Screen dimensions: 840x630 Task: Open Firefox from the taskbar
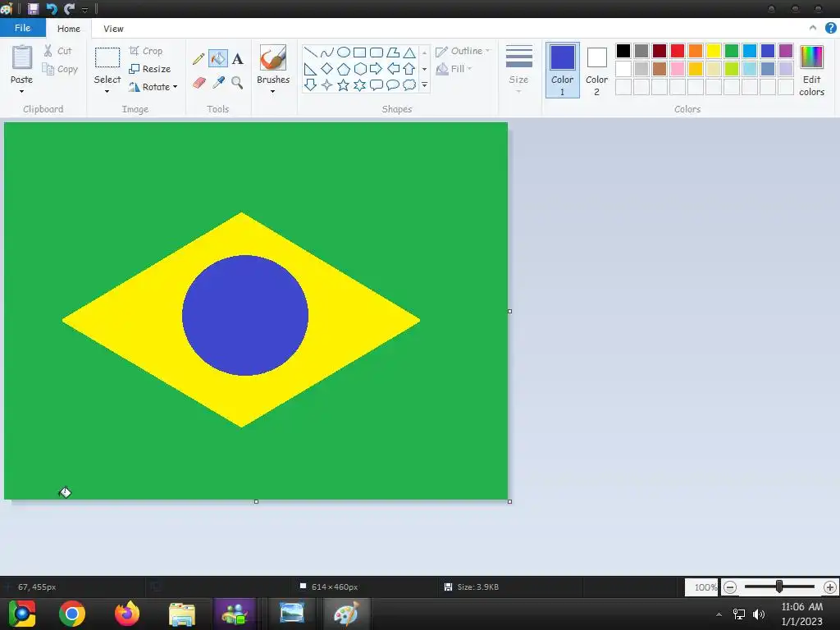[x=127, y=614]
